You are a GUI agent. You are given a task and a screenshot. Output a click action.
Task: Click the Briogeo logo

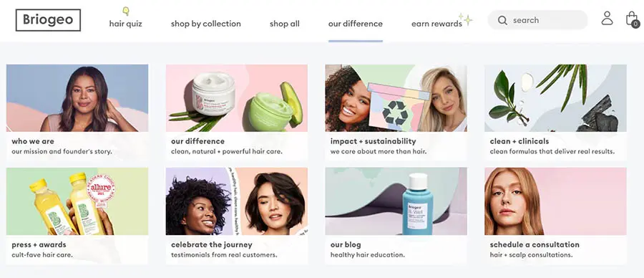click(48, 20)
